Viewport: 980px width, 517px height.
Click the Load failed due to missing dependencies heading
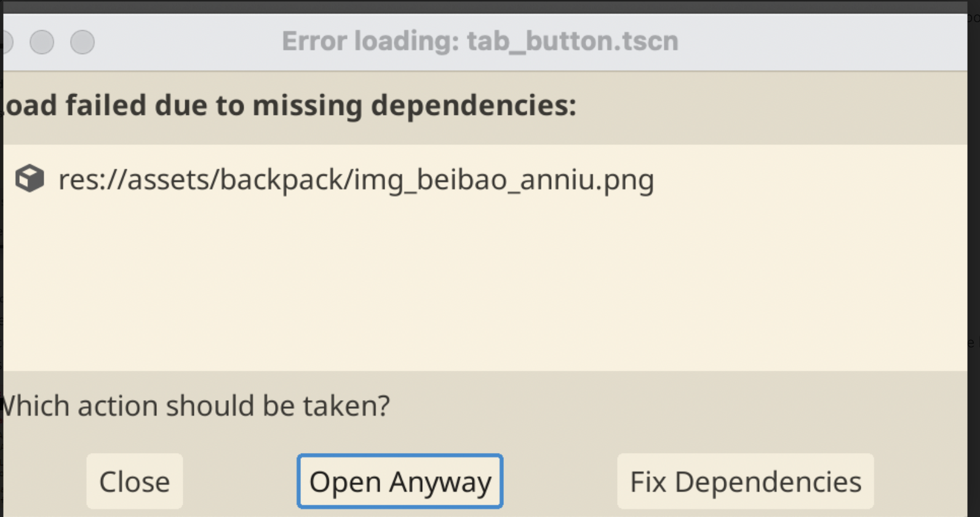(x=289, y=105)
